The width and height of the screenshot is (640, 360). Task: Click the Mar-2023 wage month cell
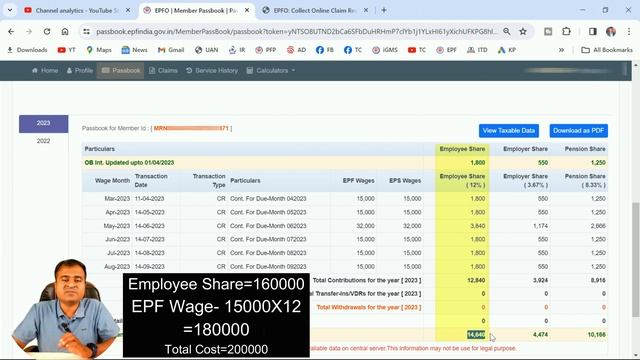(x=117, y=199)
